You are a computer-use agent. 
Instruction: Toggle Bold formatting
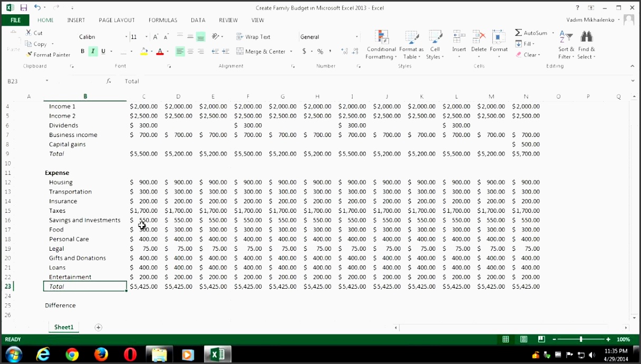[82, 52]
